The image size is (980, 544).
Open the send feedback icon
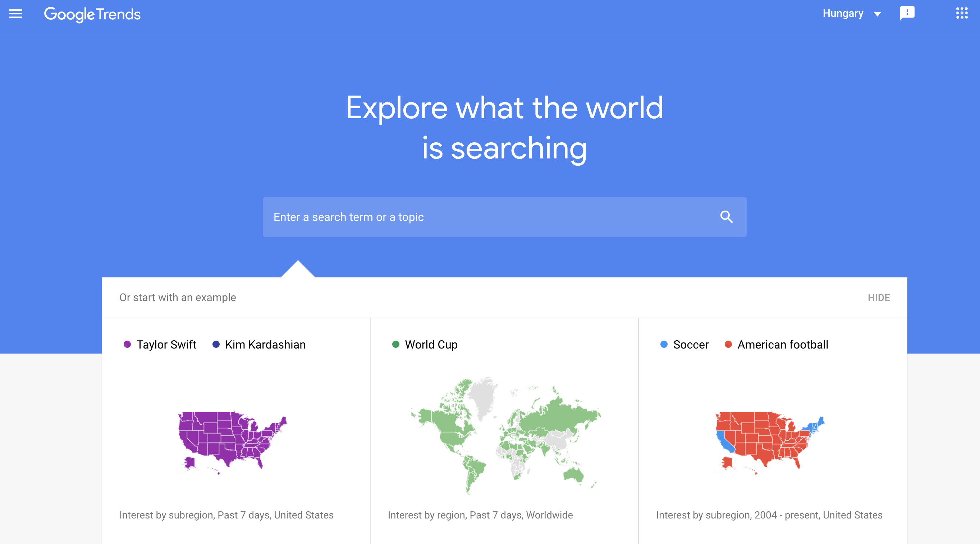tap(907, 13)
